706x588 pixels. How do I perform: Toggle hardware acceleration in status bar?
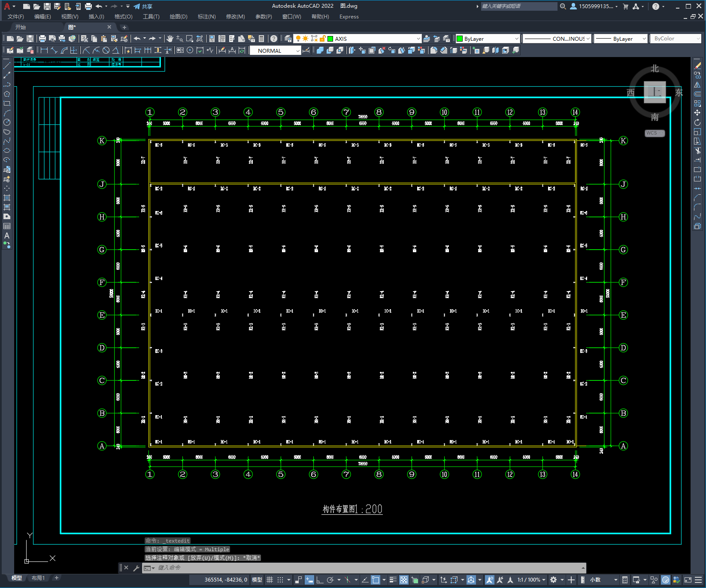[666, 580]
